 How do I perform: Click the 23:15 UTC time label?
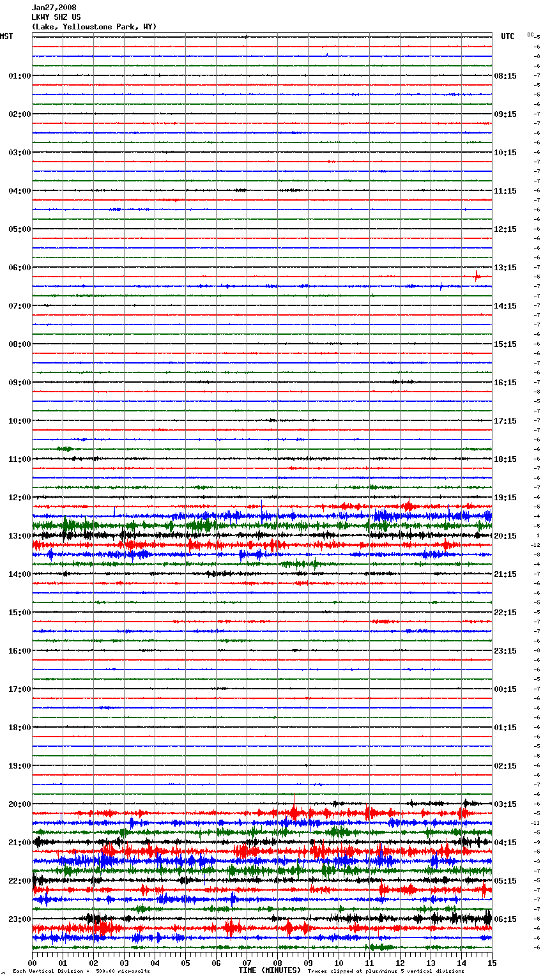(x=505, y=651)
